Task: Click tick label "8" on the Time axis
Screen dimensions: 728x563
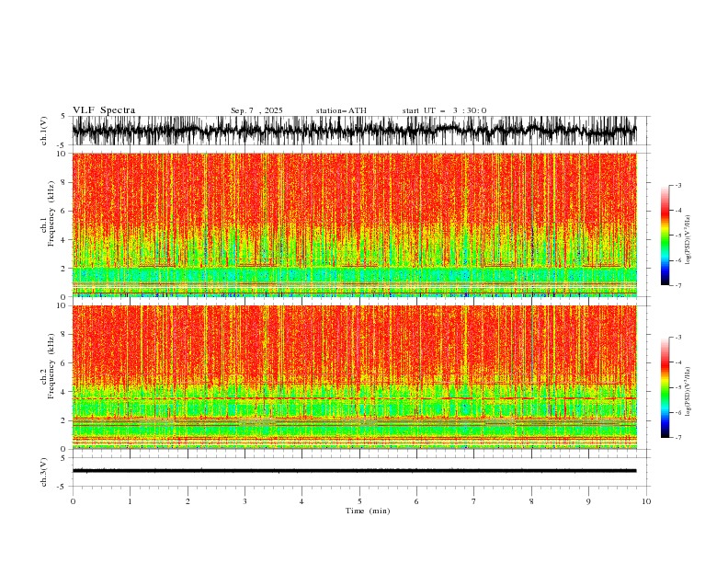Action: [531, 501]
